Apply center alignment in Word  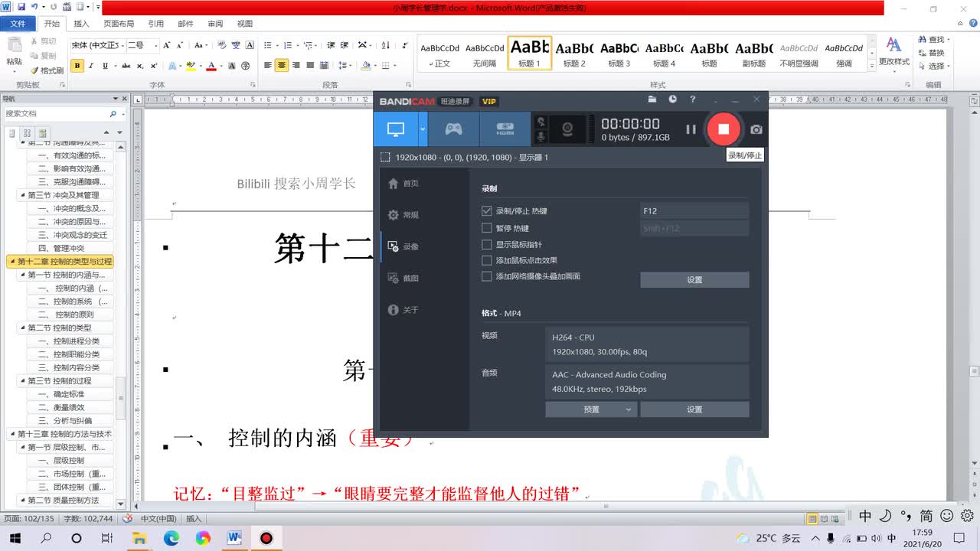282,66
